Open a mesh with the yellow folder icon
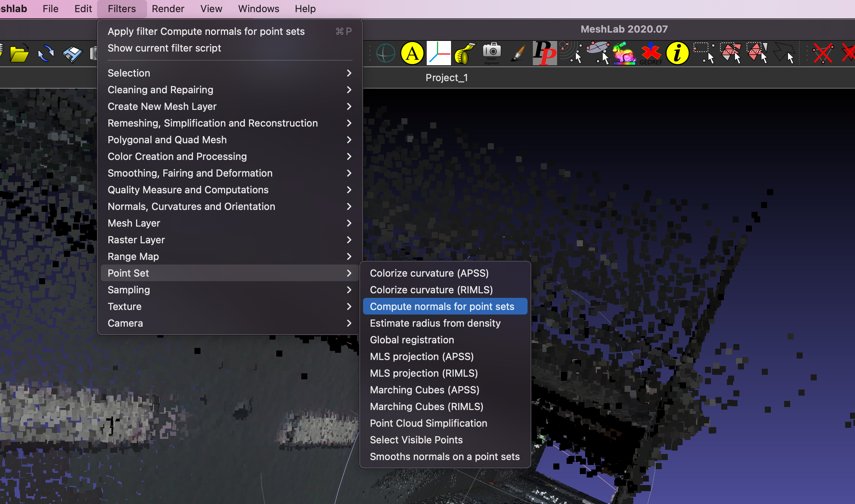 (20, 53)
